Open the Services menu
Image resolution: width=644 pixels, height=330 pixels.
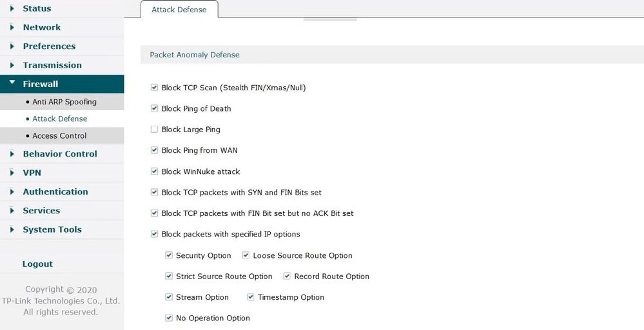(x=41, y=211)
